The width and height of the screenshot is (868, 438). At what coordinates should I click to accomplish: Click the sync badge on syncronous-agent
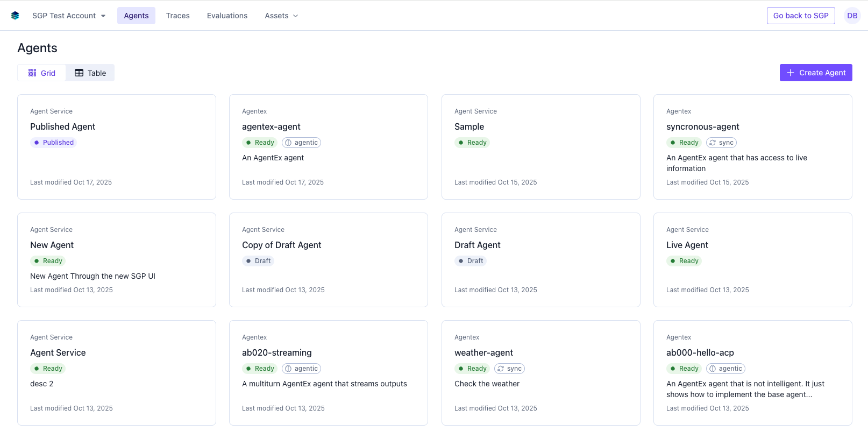721,143
